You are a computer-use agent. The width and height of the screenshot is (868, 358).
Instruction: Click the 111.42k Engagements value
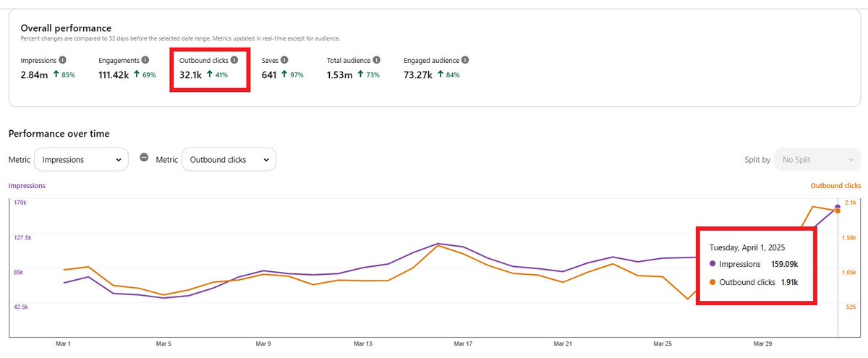coord(114,74)
